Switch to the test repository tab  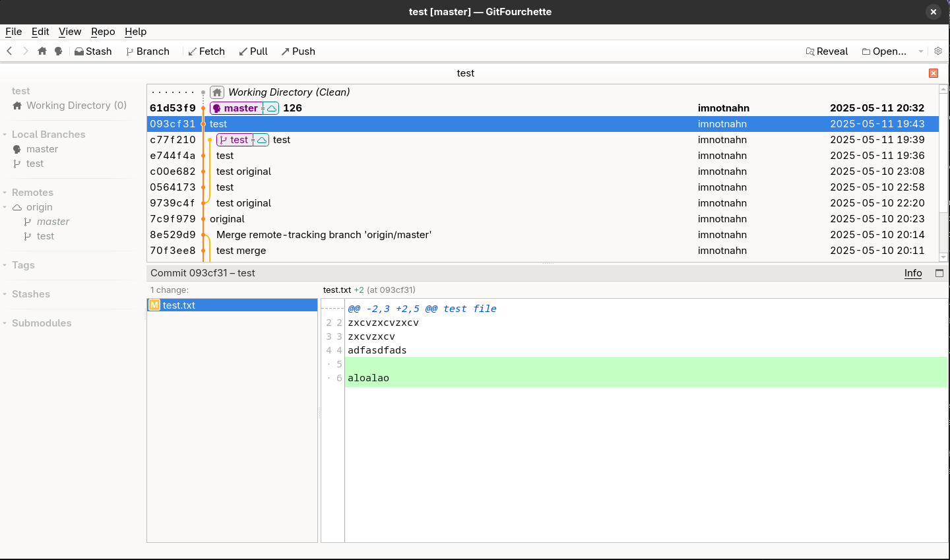(x=465, y=73)
